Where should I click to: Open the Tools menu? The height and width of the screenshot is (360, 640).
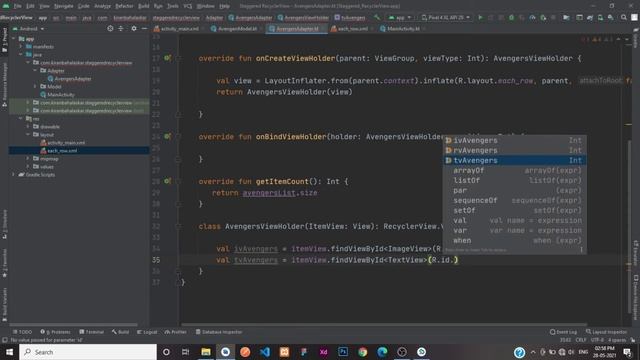[173, 6]
